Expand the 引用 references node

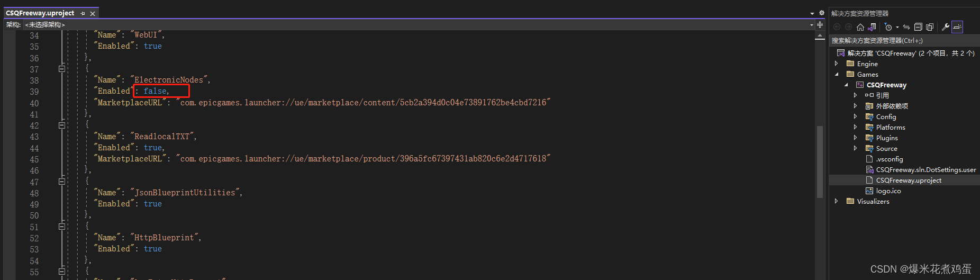(856, 95)
